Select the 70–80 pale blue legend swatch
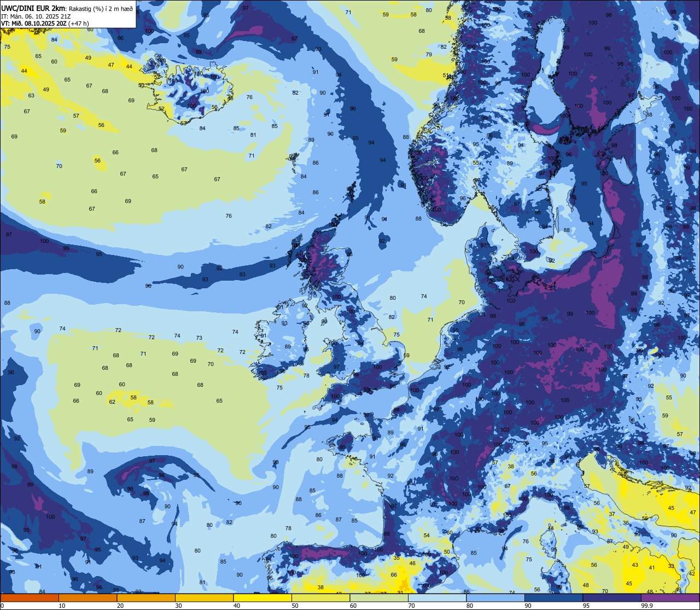 click(x=437, y=597)
